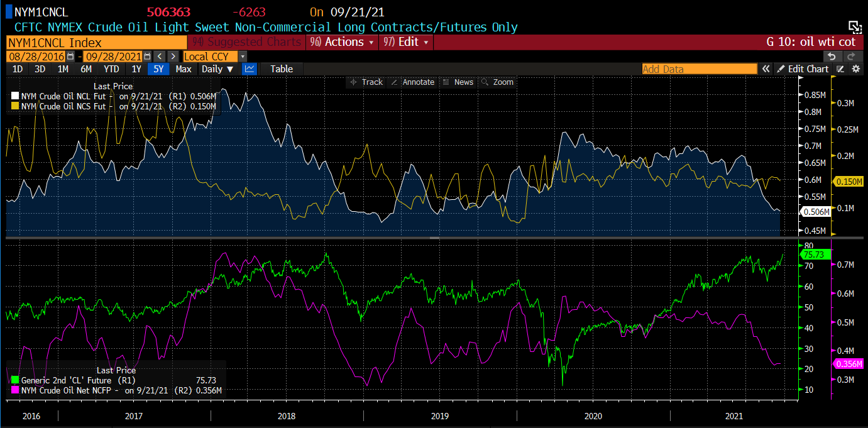The height and width of the screenshot is (428, 868).
Task: Show News on the chart
Action: coord(458,82)
